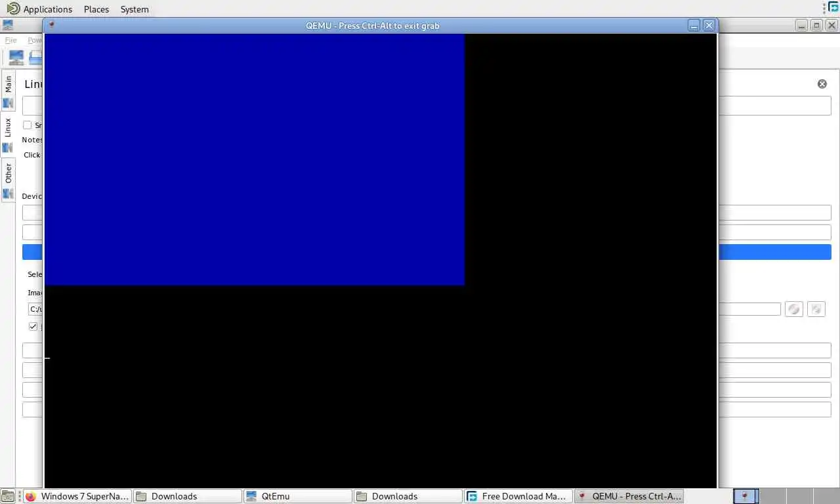Open the System menu
Viewport: 840px width, 504px height.
click(135, 9)
